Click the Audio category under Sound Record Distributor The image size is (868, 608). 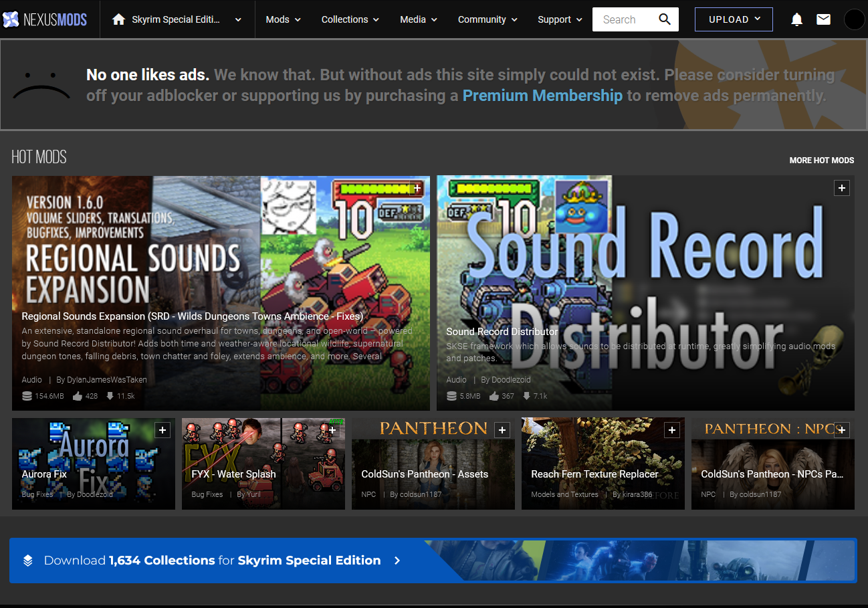coord(456,379)
